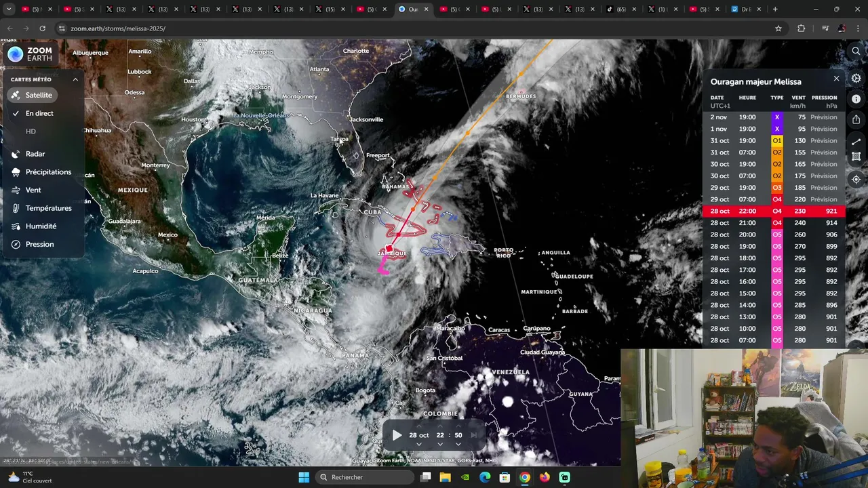
Task: Open the last YouTube tab before Dr tab
Action: (x=704, y=9)
